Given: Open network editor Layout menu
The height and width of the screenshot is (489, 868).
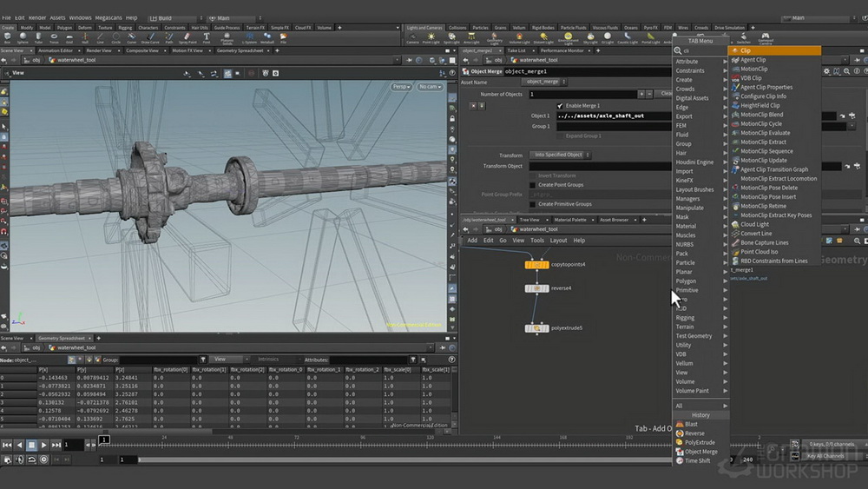Looking at the screenshot, I should (x=558, y=241).
